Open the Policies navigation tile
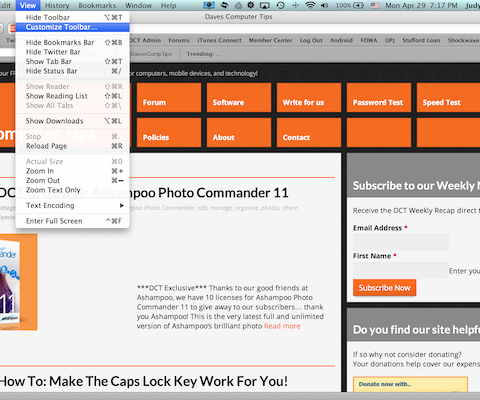480x400 pixels. tap(169, 132)
